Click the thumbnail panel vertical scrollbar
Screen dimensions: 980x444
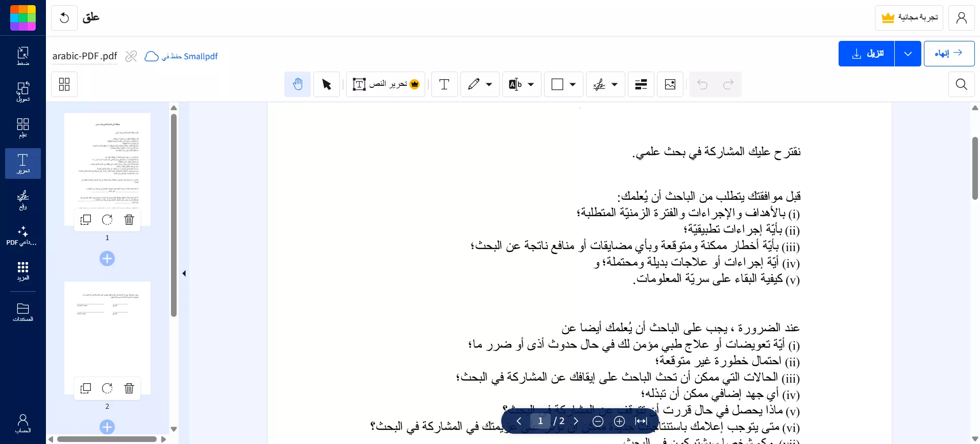174,215
